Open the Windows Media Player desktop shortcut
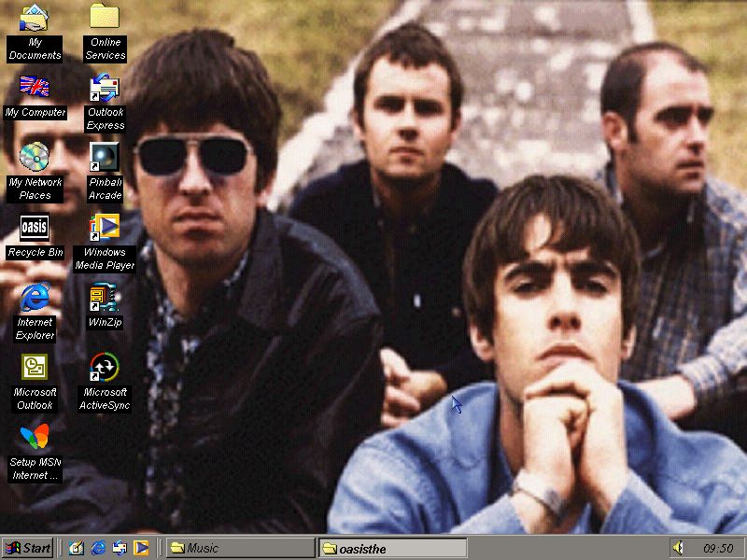The width and height of the screenshot is (747, 560). (x=105, y=228)
